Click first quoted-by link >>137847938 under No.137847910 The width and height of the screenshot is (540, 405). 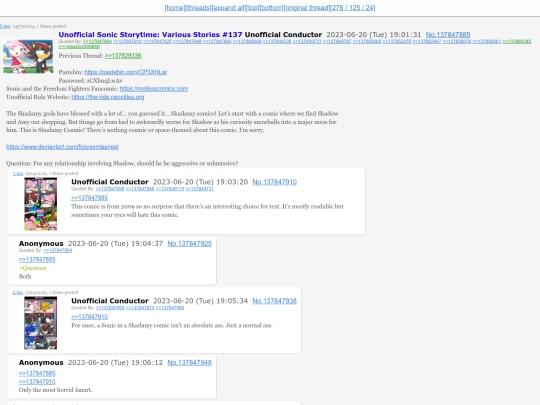[110, 189]
